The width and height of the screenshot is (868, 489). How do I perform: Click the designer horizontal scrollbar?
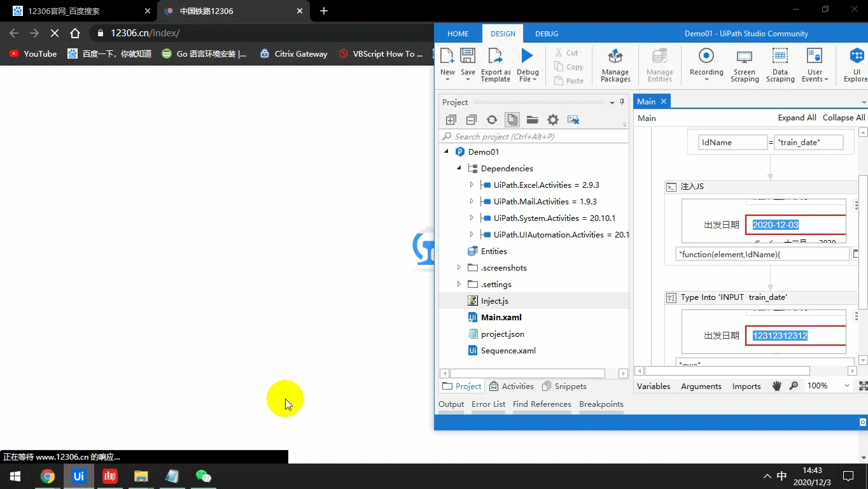click(x=727, y=371)
